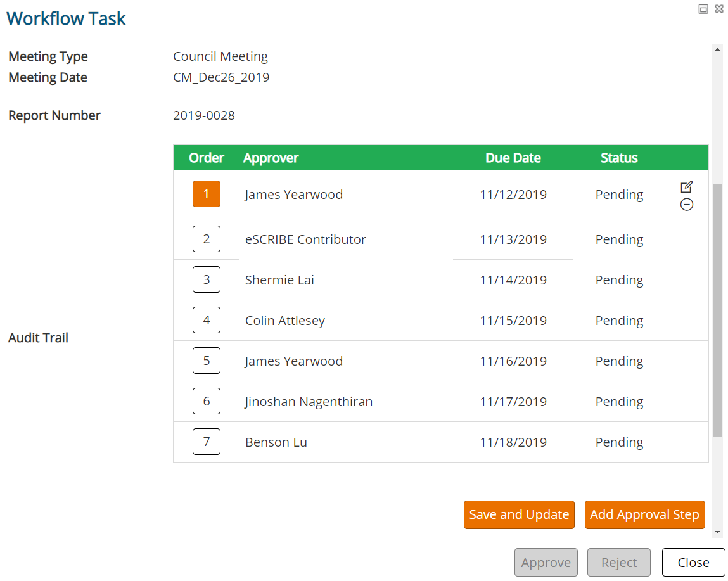728x581 pixels.
Task: Click the Order column header
Action: click(x=206, y=158)
